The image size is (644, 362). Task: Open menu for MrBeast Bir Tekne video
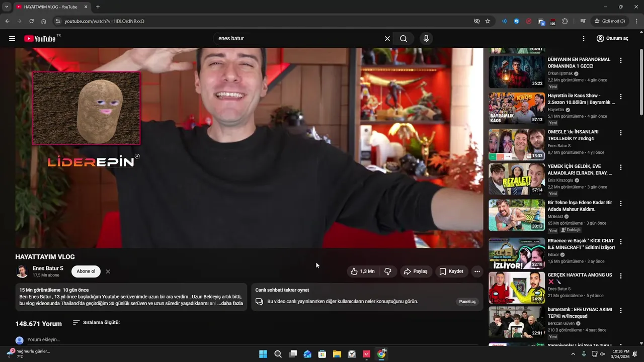[621, 204]
